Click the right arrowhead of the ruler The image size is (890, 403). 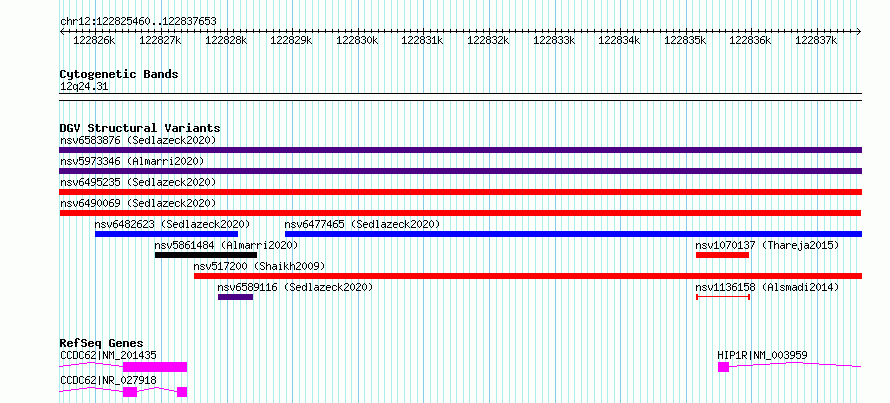pyautogui.click(x=858, y=32)
